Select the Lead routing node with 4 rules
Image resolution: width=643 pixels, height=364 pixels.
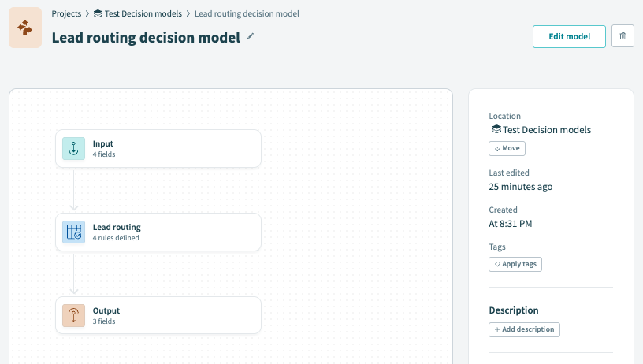pos(158,232)
